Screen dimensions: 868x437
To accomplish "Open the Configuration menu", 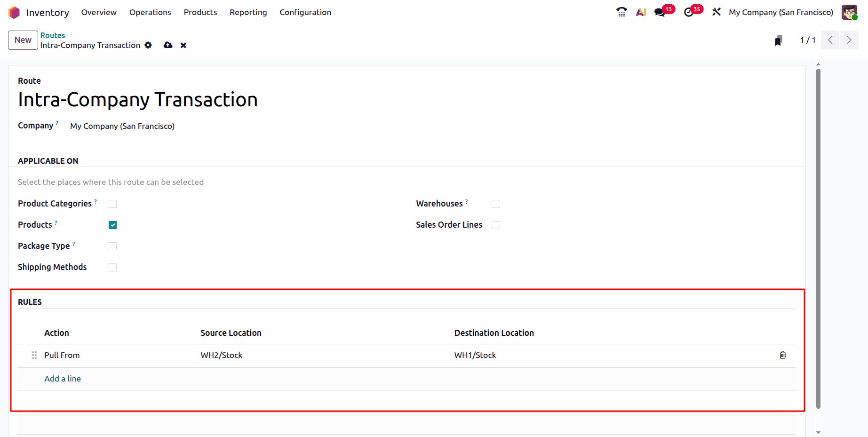I will point(305,12).
